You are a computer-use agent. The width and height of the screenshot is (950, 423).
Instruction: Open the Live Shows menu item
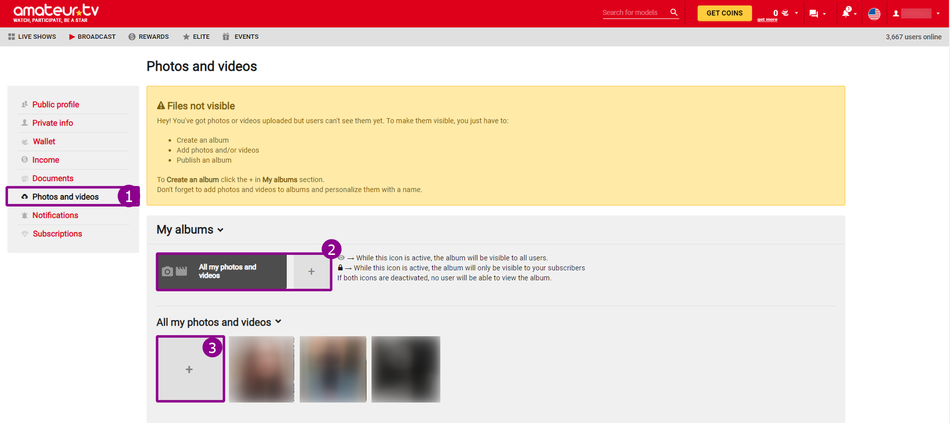click(x=32, y=37)
